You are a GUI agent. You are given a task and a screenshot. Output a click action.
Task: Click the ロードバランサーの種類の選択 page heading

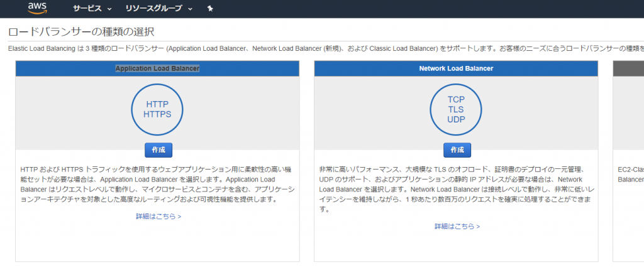click(x=80, y=31)
